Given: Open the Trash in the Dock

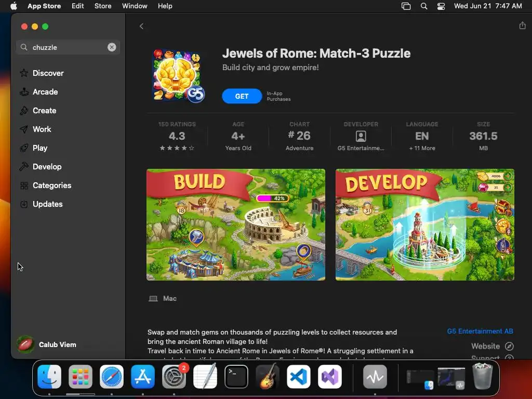Looking at the screenshot, I should pos(483,376).
